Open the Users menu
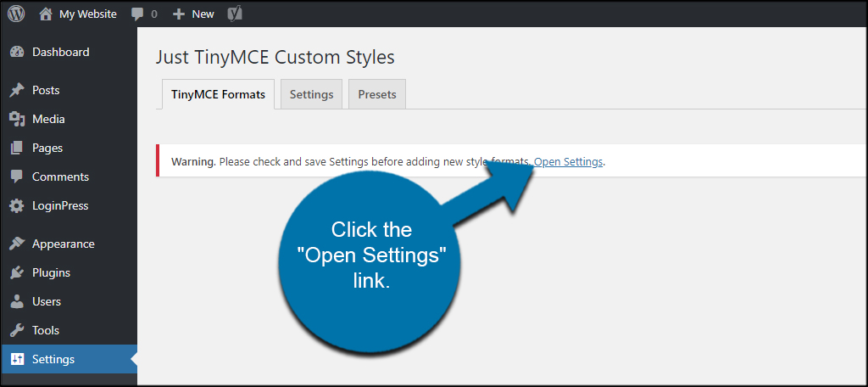This screenshot has height=387, width=868. pos(69,301)
